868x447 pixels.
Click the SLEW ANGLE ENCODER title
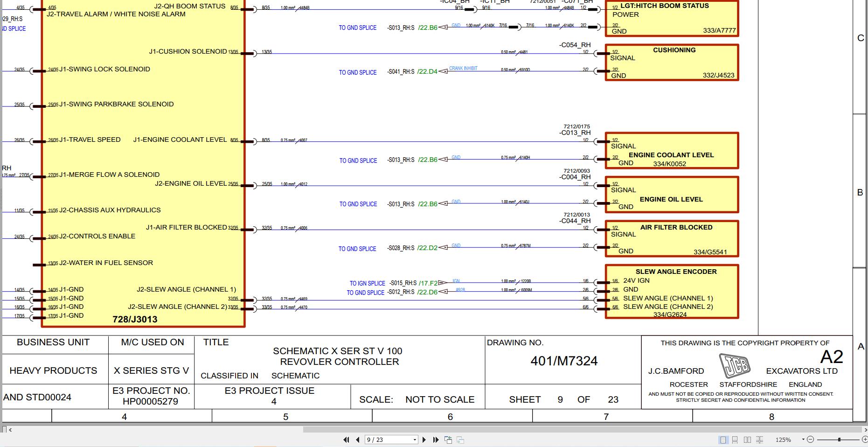pyautogui.click(x=676, y=272)
